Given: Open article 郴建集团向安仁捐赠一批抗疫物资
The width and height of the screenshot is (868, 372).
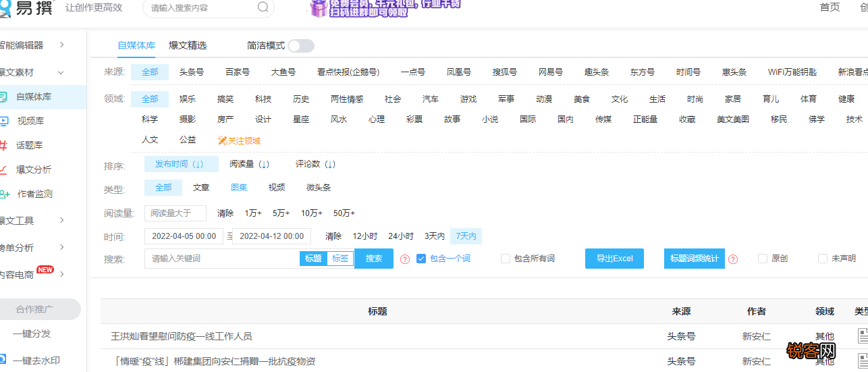Looking at the screenshot, I should pyautogui.click(x=213, y=361).
